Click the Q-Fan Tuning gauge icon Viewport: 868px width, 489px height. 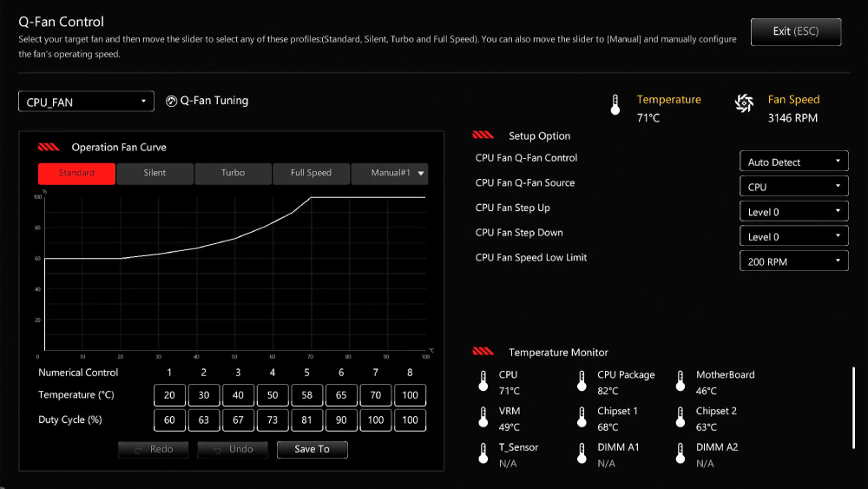(171, 101)
